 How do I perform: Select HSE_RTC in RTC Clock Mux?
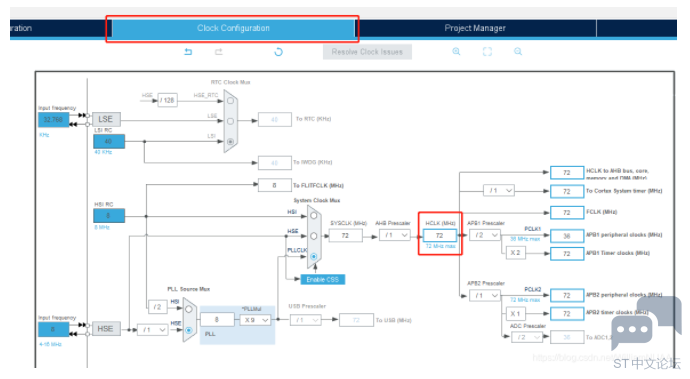(x=230, y=101)
